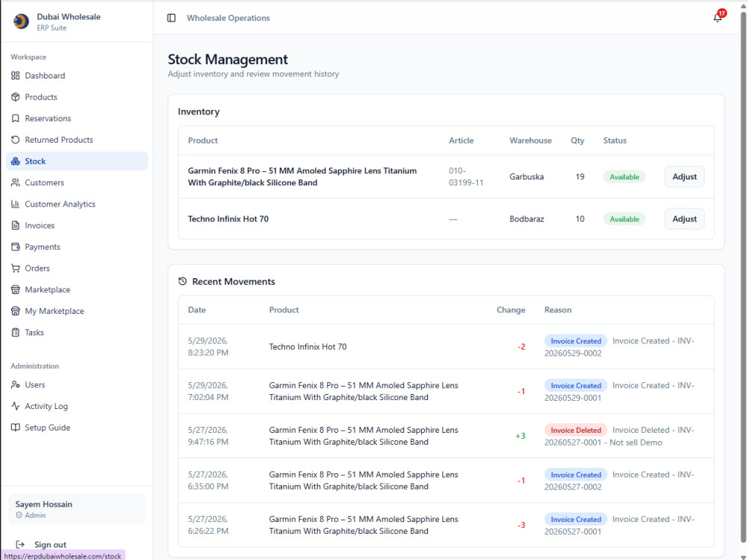The image size is (748, 560).
Task: Open the notifications bell icon
Action: click(717, 18)
